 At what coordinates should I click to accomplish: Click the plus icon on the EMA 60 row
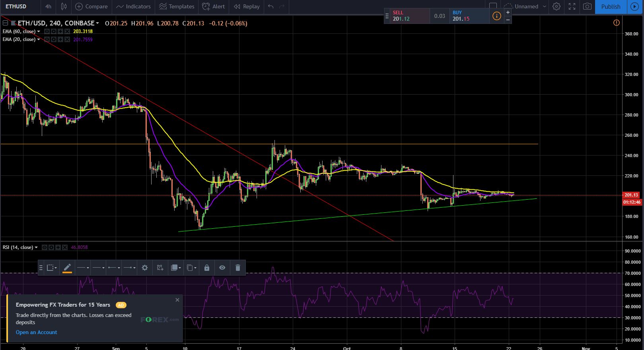coord(60,31)
